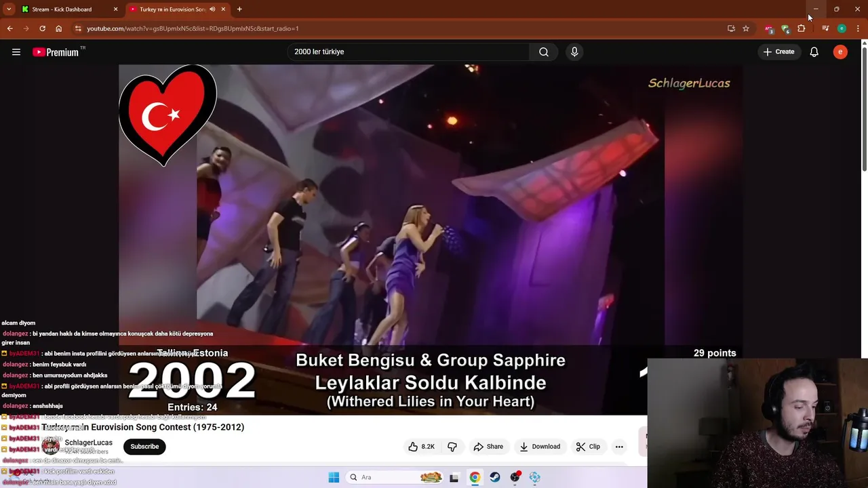Close the Turkey in Eurovision tab
Viewport: 868px width, 488px height.
click(x=223, y=9)
